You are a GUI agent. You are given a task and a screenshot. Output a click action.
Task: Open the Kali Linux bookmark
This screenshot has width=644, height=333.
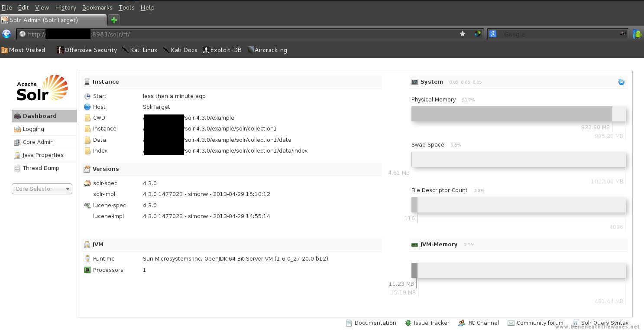pyautogui.click(x=139, y=50)
